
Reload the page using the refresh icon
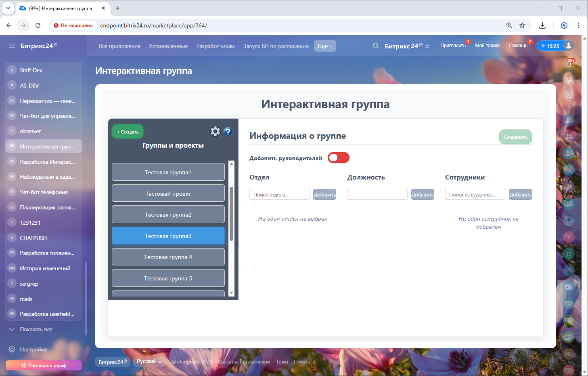[38, 25]
